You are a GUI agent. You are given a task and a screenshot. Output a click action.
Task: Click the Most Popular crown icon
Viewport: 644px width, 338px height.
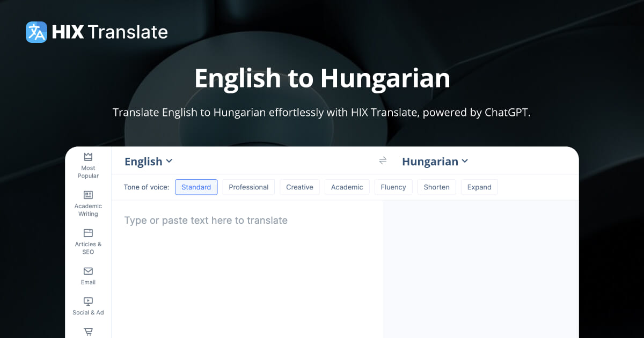(87, 157)
